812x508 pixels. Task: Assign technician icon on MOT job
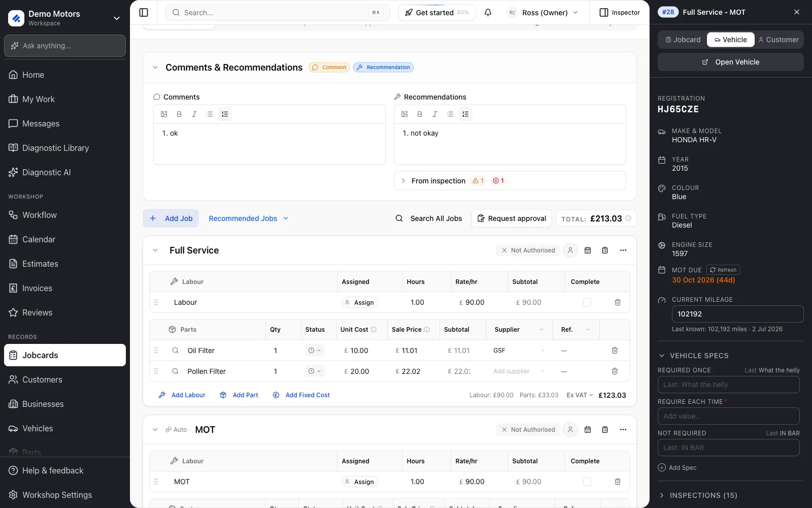click(x=570, y=430)
